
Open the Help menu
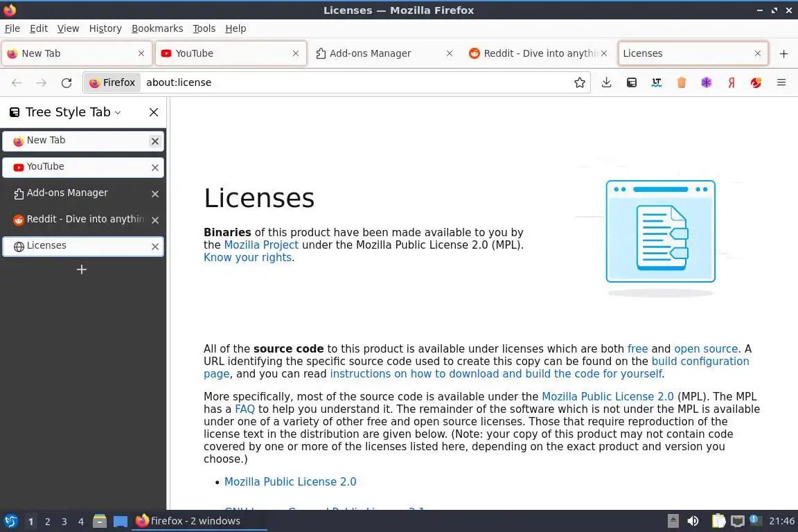click(x=236, y=28)
